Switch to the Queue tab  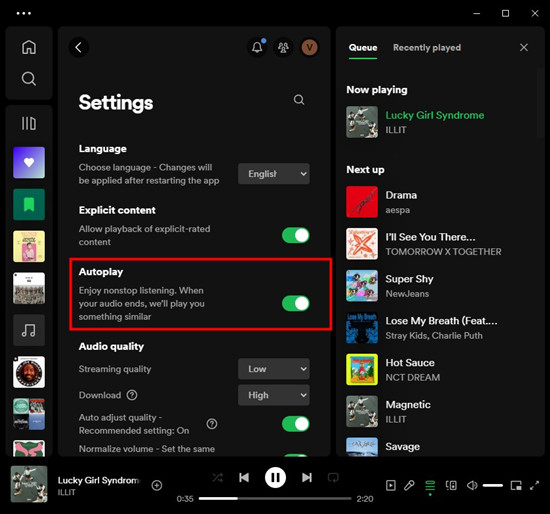[363, 48]
